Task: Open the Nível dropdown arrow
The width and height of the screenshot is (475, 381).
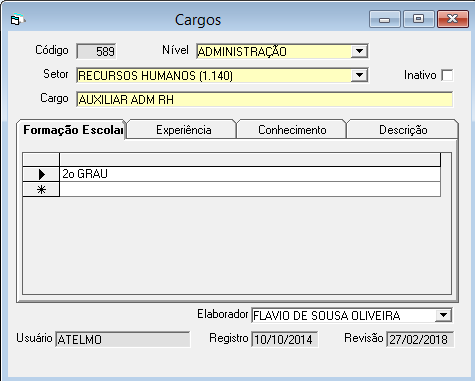Action: pos(359,51)
